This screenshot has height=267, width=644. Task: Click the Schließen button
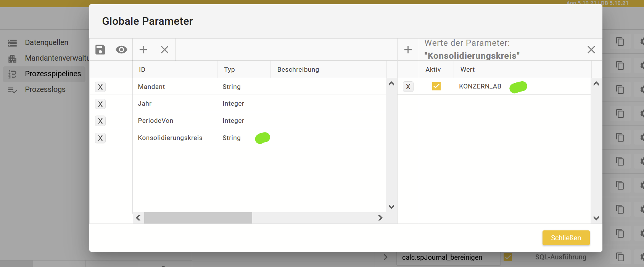[566, 238]
